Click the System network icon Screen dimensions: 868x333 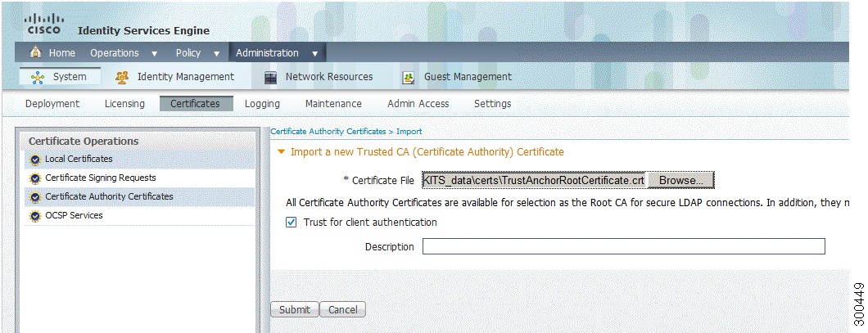coord(38,78)
